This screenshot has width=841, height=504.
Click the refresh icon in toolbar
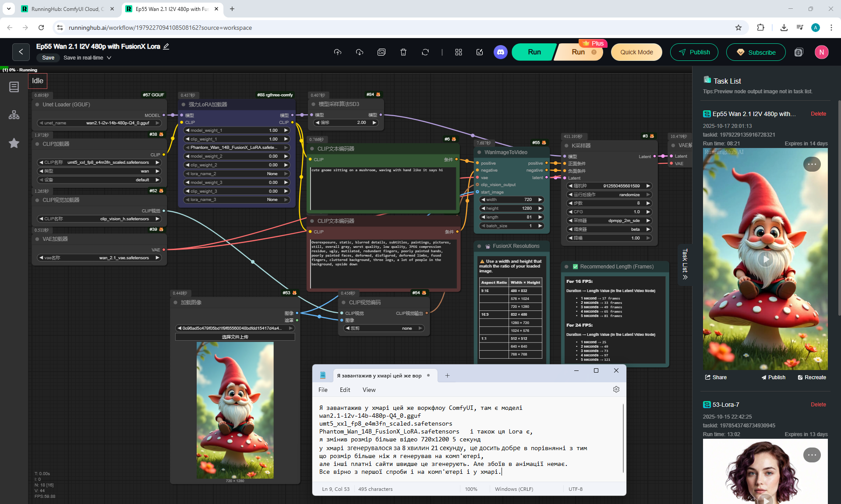point(425,52)
